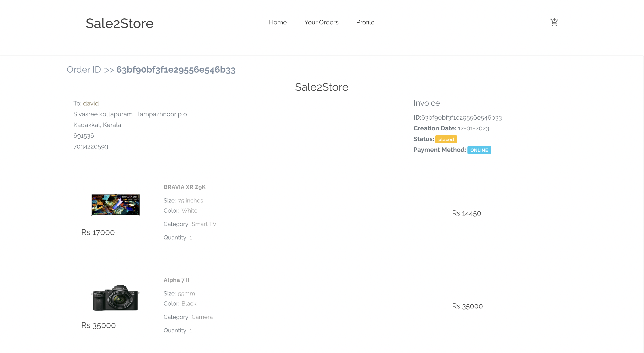The height and width of the screenshot is (353, 644).
Task: Select the BRAVIA XR Z9K product title
Action: point(185,187)
